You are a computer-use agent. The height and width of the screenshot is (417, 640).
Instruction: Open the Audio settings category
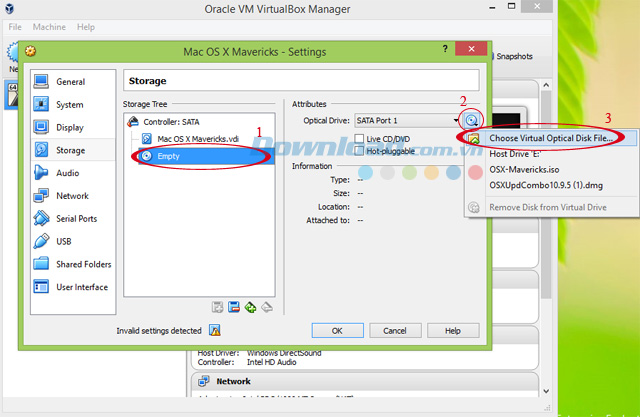(x=73, y=173)
